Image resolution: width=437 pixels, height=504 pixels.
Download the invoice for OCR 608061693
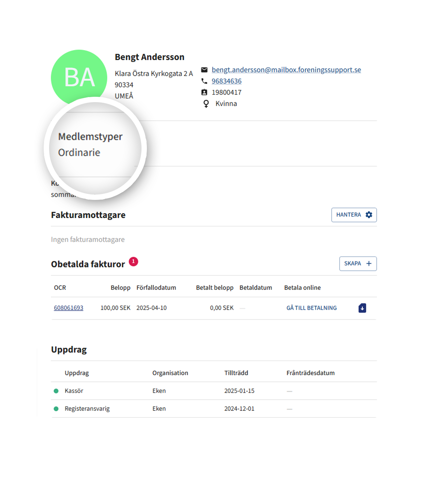362,308
